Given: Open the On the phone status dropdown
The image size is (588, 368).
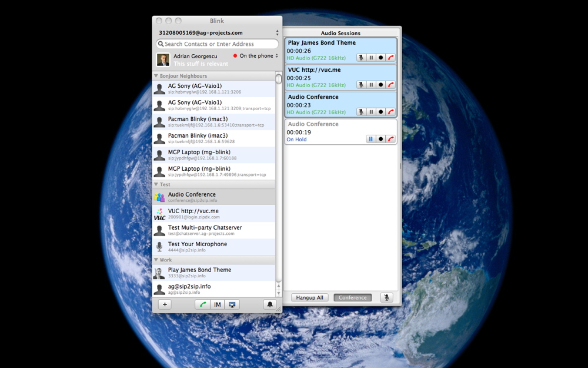Looking at the screenshot, I should pyautogui.click(x=256, y=56).
